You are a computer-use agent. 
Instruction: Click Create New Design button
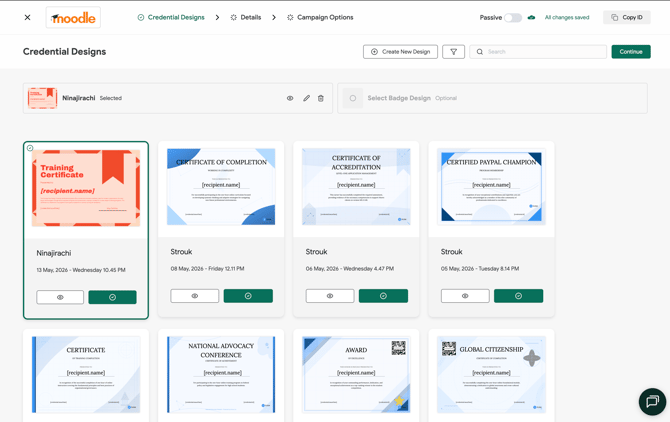pyautogui.click(x=400, y=52)
